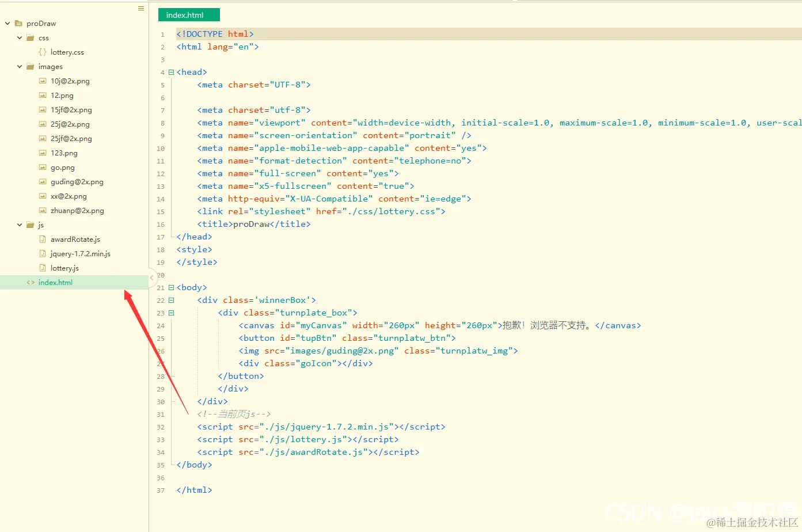This screenshot has height=532, width=802.
Task: Click the awardRotate.js script src line
Action: [x=308, y=453]
